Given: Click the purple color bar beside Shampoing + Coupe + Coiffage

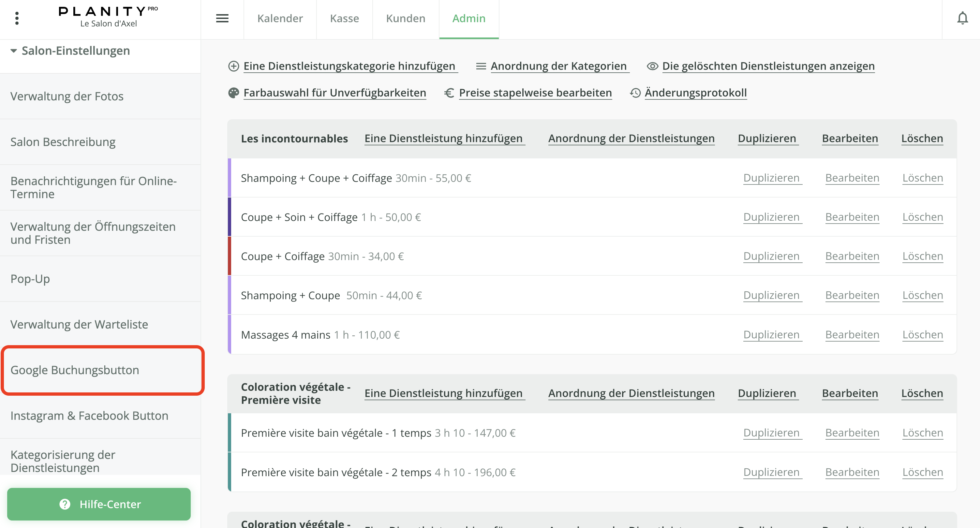Looking at the screenshot, I should coord(230,178).
